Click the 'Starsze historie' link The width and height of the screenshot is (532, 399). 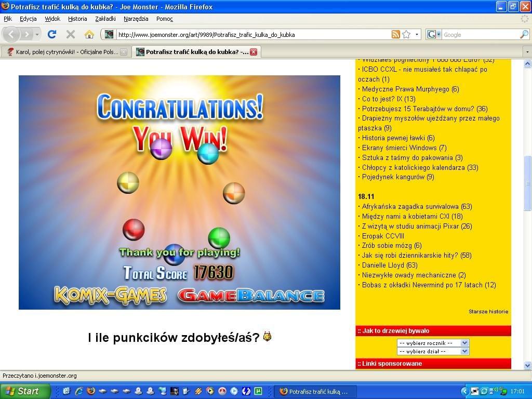click(488, 312)
